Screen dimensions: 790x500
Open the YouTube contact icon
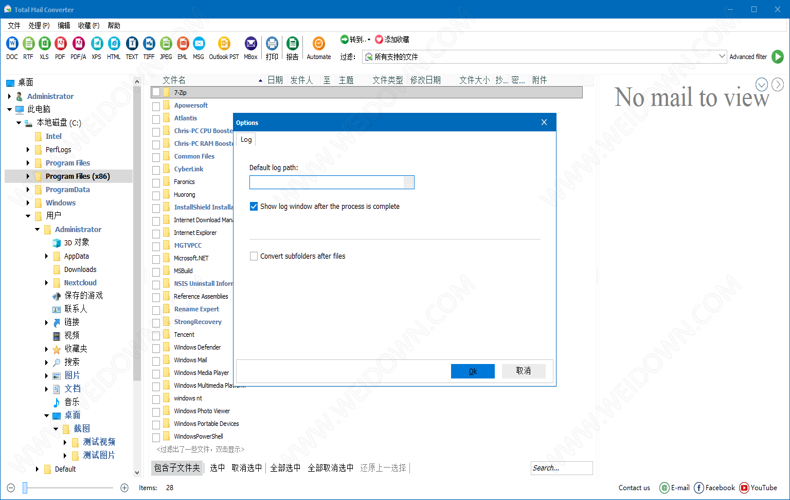pyautogui.click(x=744, y=487)
